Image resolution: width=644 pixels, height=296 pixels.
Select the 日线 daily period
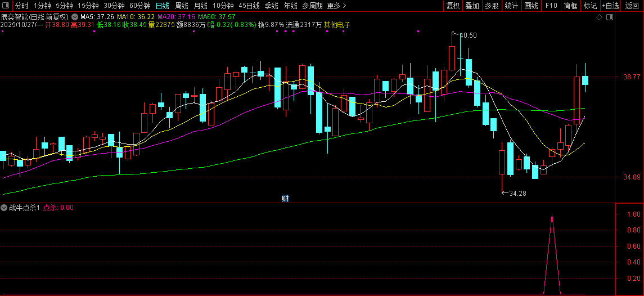[162, 6]
